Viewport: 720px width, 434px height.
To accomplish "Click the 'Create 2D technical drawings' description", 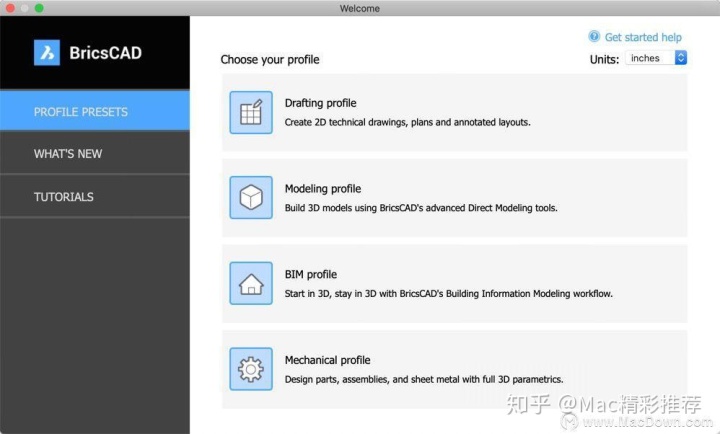I will click(407, 122).
